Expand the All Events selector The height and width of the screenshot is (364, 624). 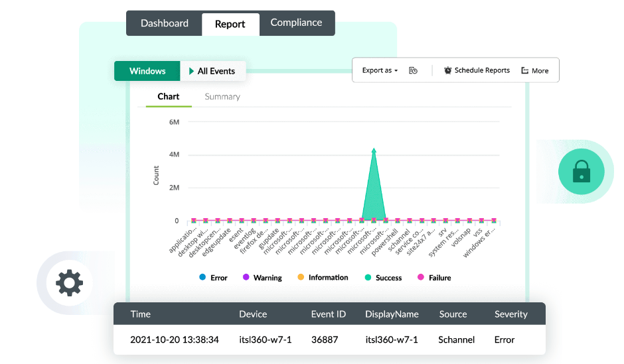(212, 71)
